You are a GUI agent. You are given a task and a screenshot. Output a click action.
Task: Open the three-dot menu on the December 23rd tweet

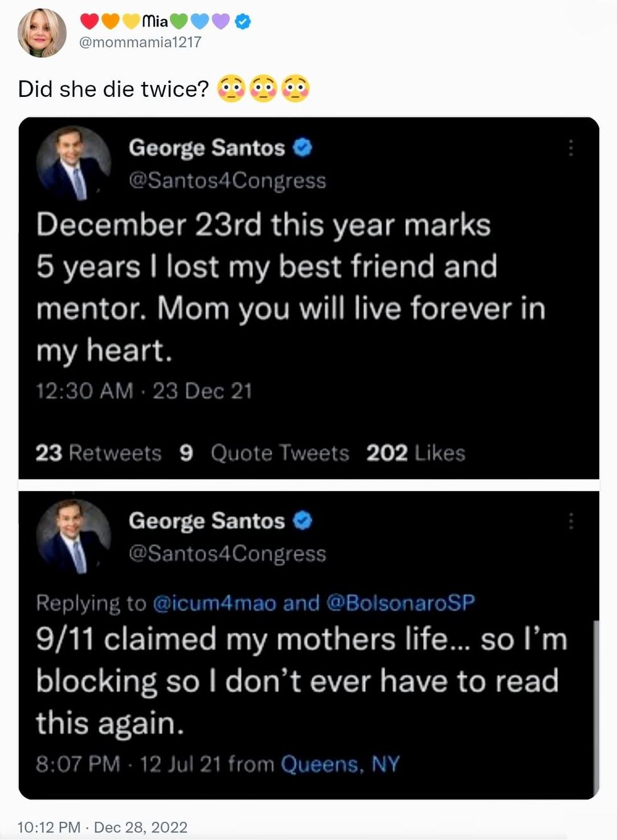(x=570, y=148)
